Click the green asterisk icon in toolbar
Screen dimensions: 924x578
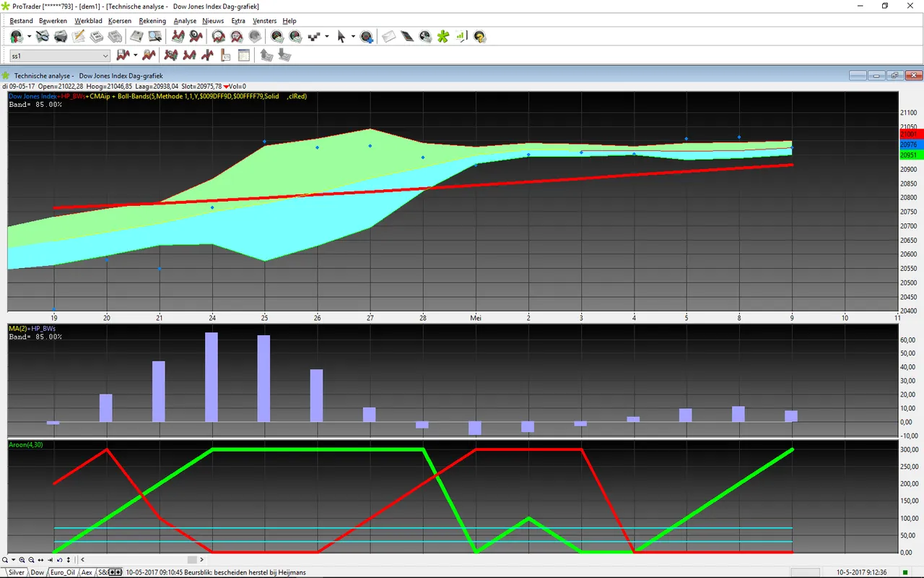tap(443, 36)
